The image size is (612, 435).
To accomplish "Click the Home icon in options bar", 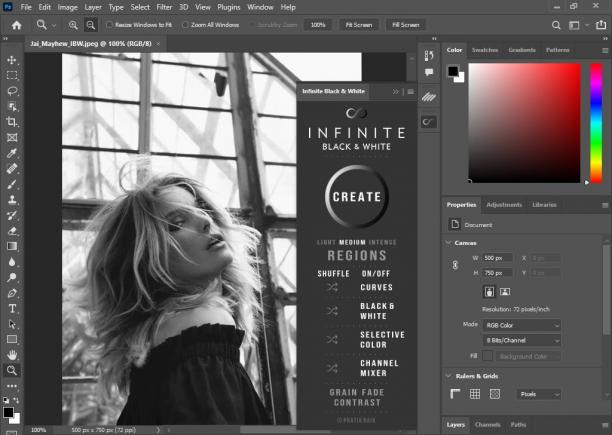I will 16,25.
